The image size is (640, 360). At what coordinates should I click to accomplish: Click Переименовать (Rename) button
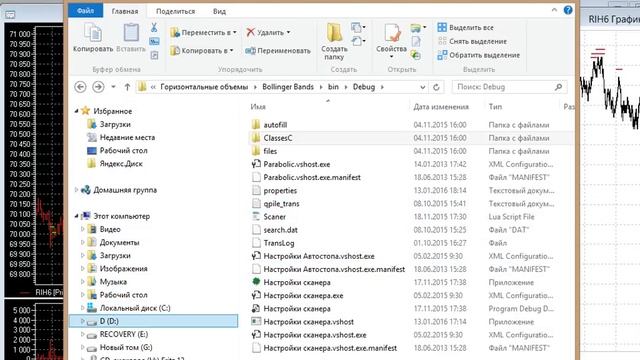tap(278, 51)
